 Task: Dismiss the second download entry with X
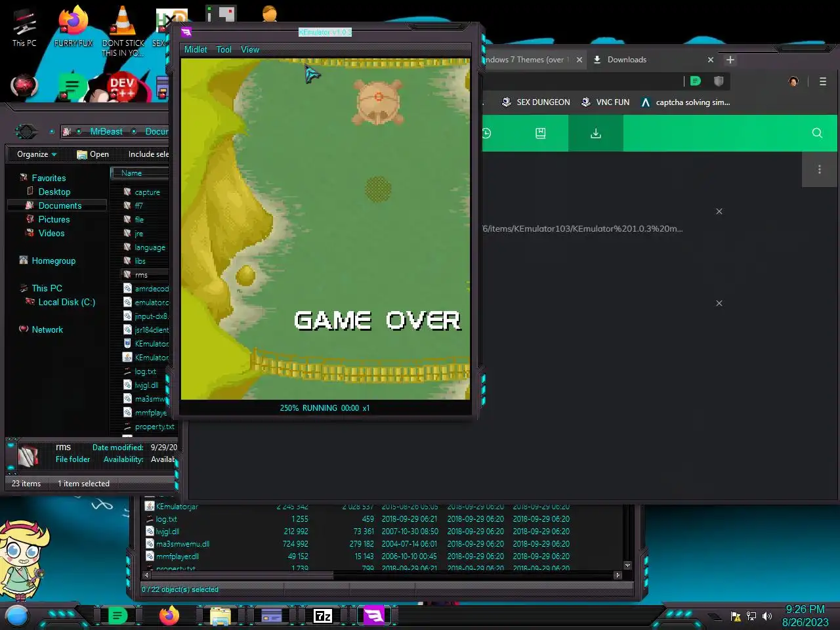719,303
